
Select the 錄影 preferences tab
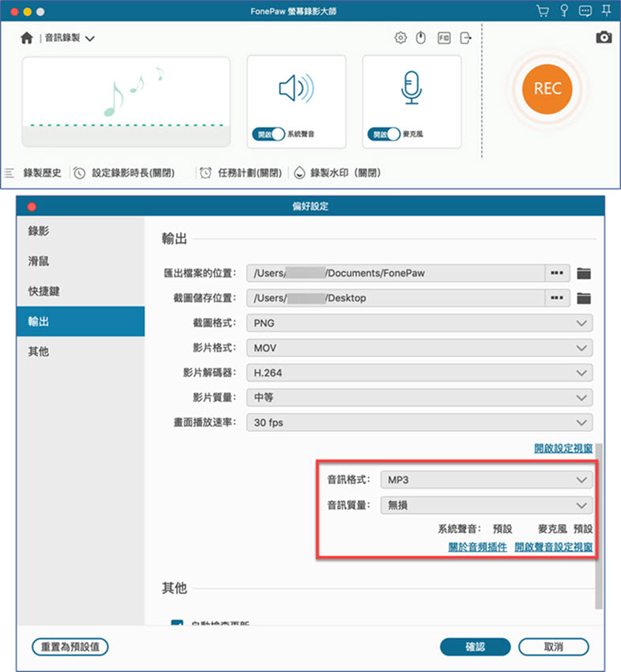click(x=81, y=231)
